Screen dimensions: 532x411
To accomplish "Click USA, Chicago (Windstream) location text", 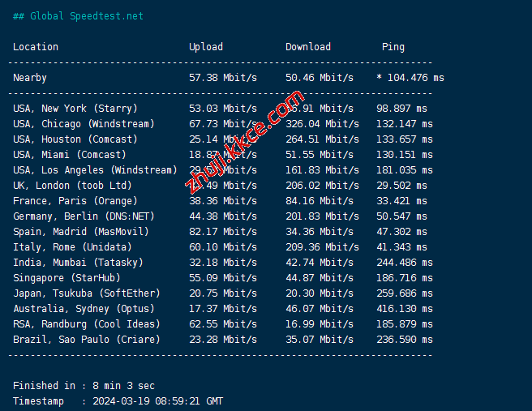I will coord(84,124).
